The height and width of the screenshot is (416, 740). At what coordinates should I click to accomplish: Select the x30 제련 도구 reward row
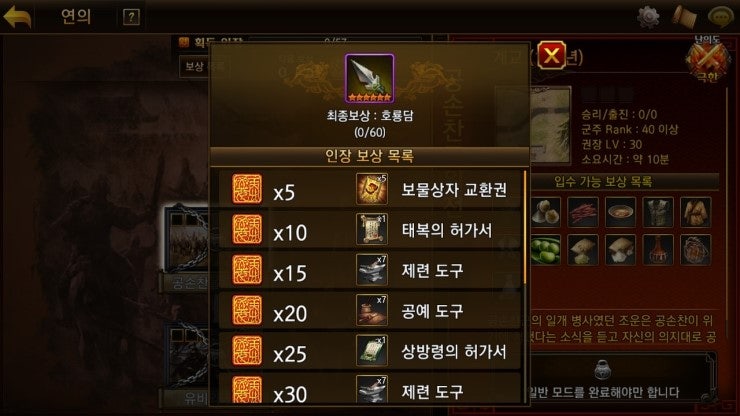point(370,388)
